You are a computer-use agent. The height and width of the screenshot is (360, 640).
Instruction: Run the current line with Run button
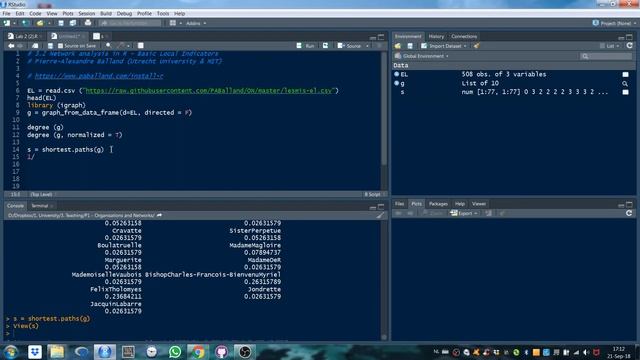(306, 46)
